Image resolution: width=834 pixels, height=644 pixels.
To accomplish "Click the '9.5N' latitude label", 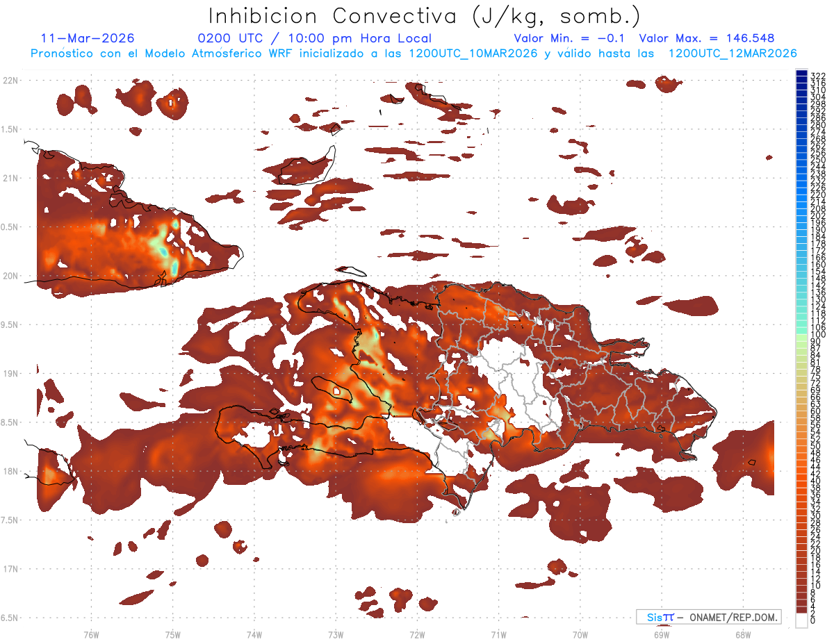I will pyautogui.click(x=10, y=324).
